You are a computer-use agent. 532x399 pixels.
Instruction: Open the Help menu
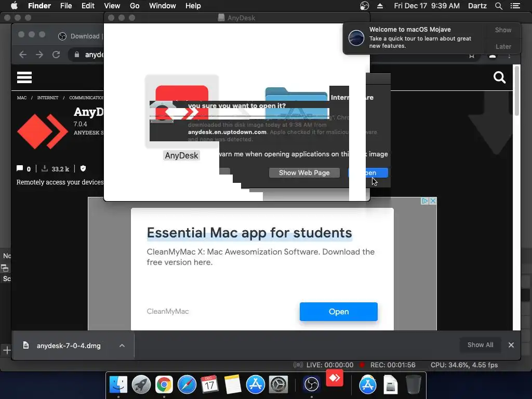(x=193, y=6)
